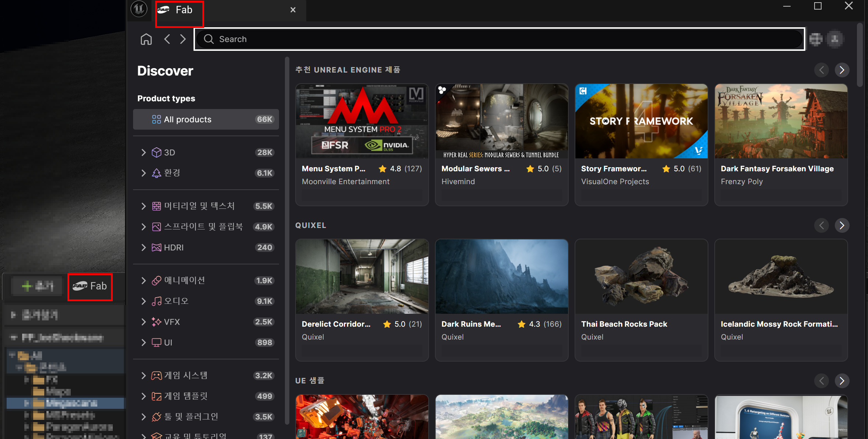Screen dimensions: 868x439
Task: Open Story Framework product thumbnail
Action: coord(641,121)
